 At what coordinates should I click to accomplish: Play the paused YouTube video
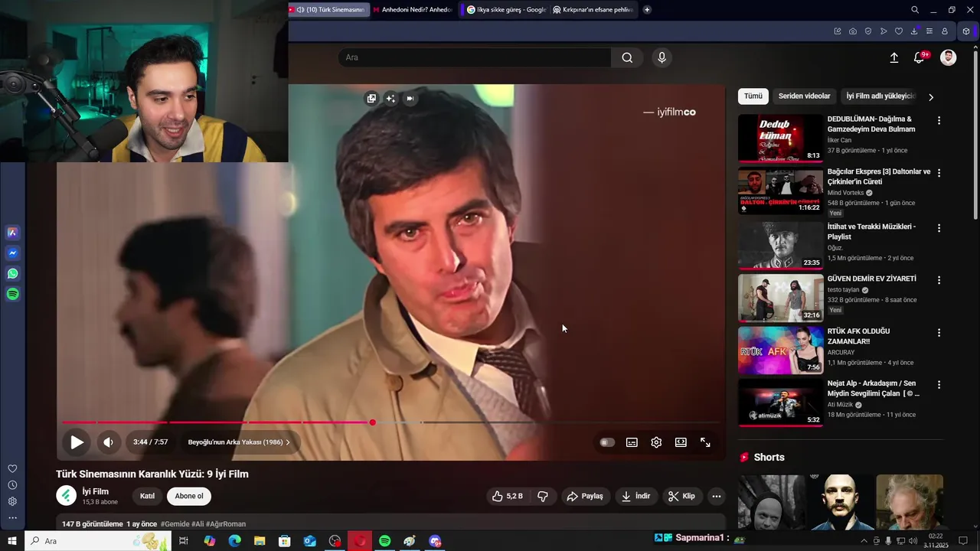[x=77, y=442]
